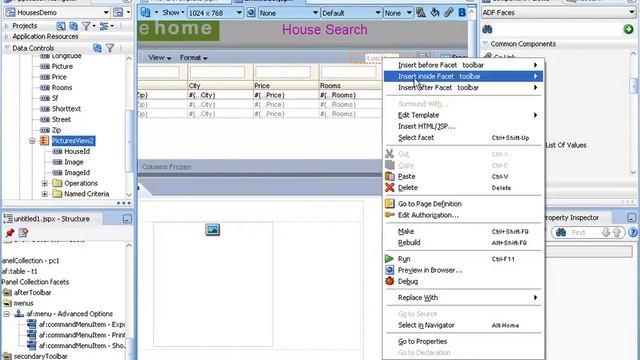The width and height of the screenshot is (640, 360).
Task: Click the Projects filter funnel icon
Action: 86,26
